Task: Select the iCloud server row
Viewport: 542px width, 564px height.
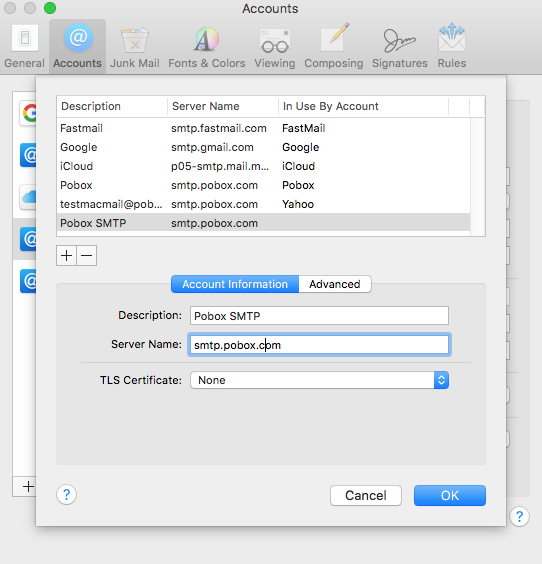Action: (x=263, y=166)
